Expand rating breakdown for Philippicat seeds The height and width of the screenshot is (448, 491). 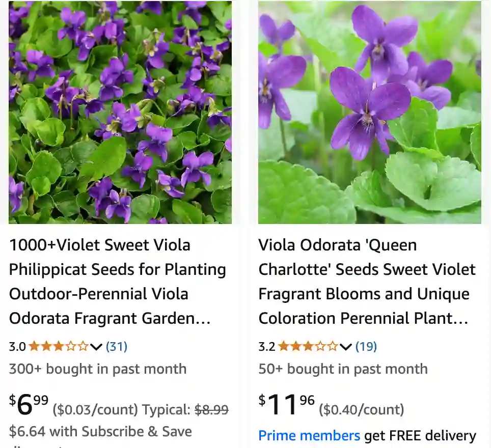(x=96, y=346)
